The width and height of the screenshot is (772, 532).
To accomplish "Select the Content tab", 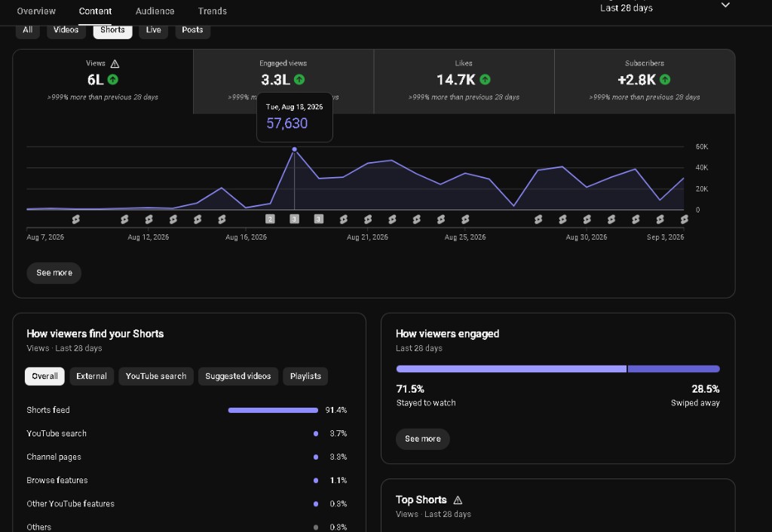I will 95,11.
